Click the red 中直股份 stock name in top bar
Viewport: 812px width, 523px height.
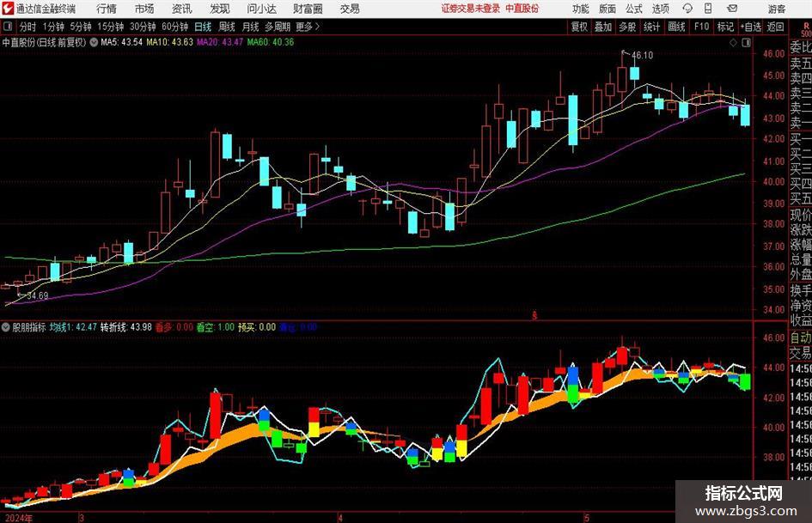coord(522,9)
